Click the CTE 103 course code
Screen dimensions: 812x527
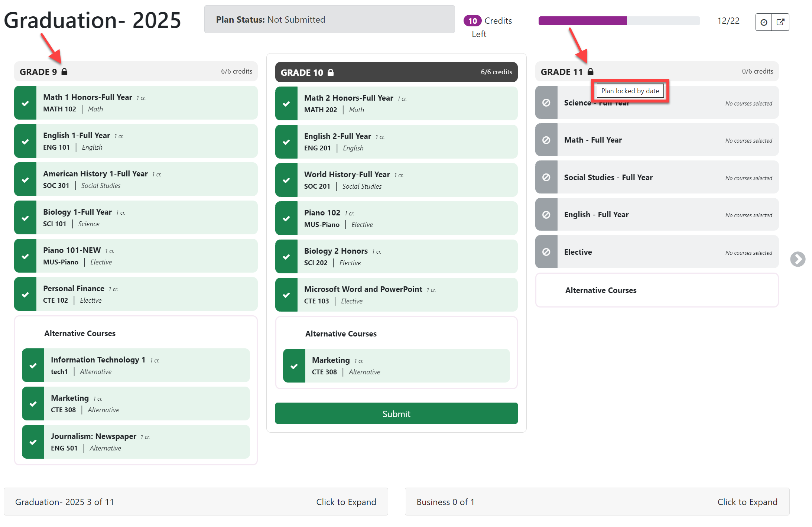[316, 301]
